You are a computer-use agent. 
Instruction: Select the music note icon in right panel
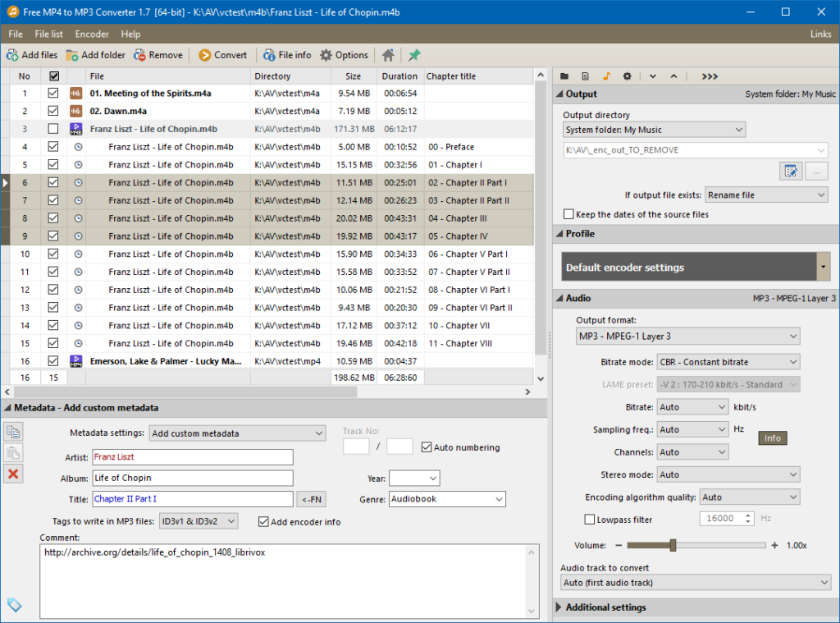[x=606, y=76]
